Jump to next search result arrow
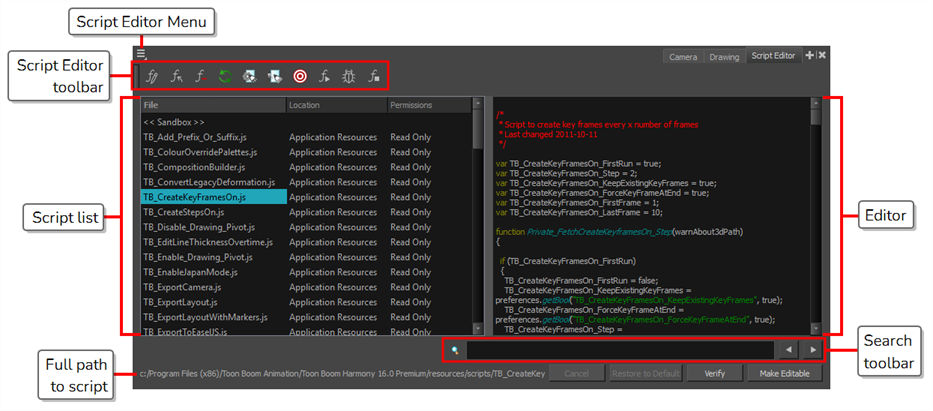 (813, 350)
